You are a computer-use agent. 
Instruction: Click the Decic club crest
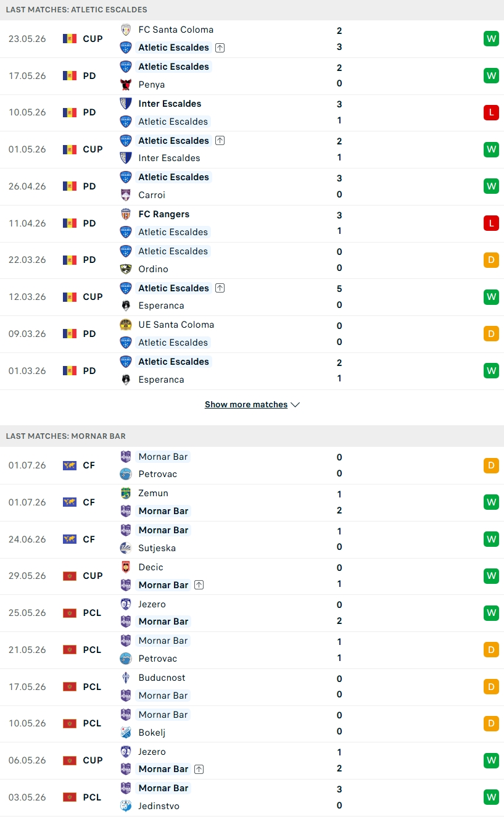pos(126,567)
